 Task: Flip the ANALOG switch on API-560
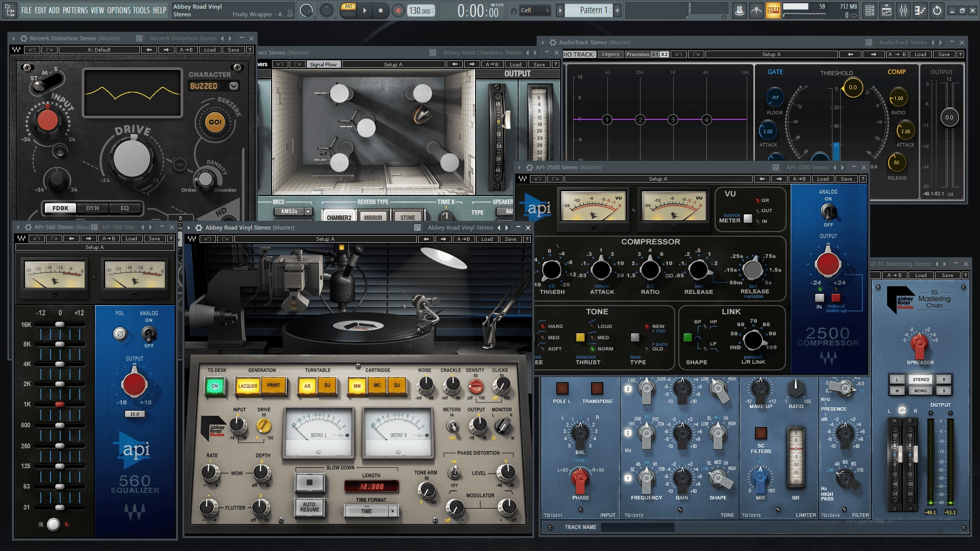pos(149,334)
